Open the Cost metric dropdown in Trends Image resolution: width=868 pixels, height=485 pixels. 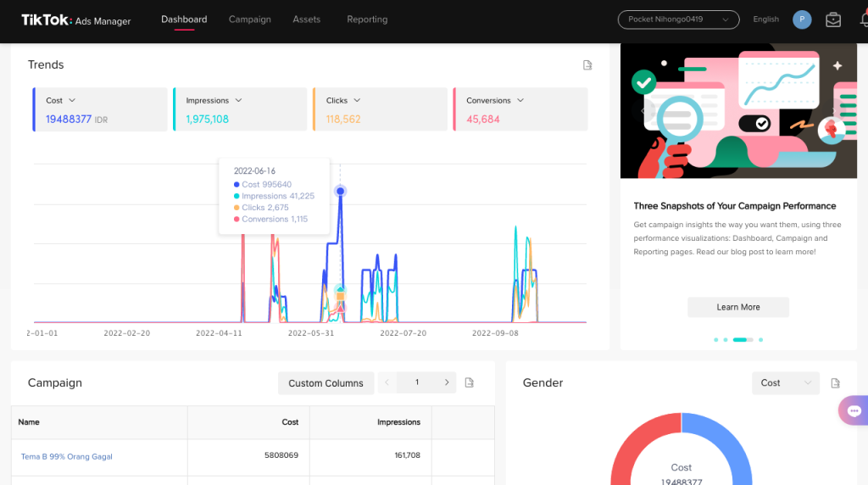click(x=72, y=101)
